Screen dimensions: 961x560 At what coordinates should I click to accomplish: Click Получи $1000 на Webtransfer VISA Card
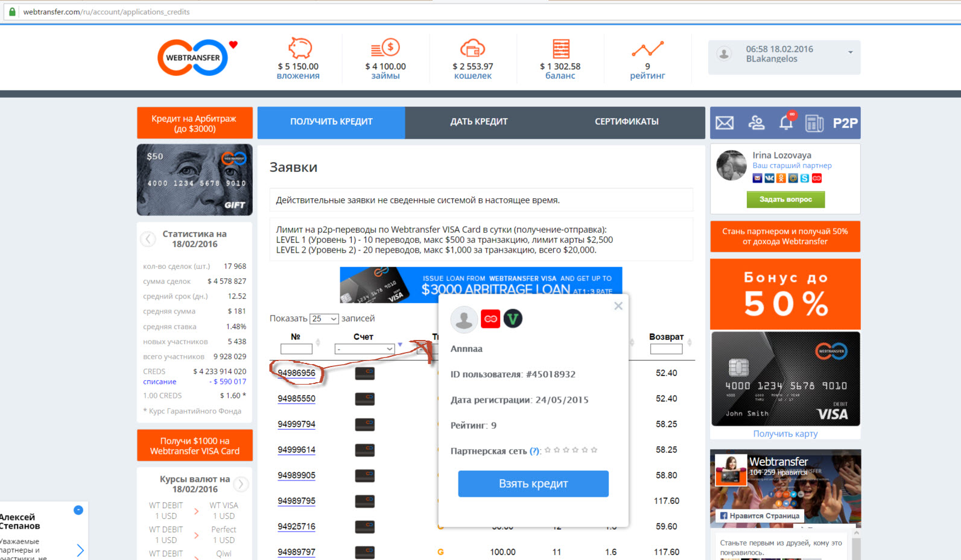click(195, 445)
